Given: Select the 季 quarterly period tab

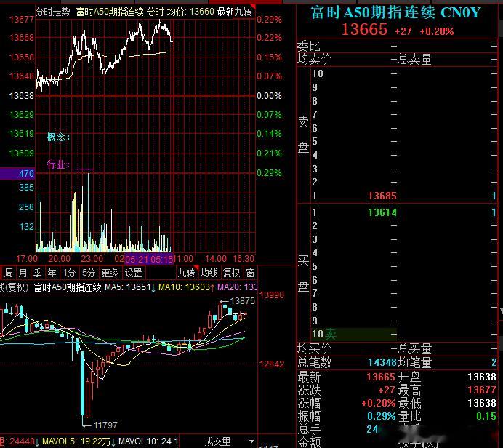Looking at the screenshot, I should click(x=38, y=273).
